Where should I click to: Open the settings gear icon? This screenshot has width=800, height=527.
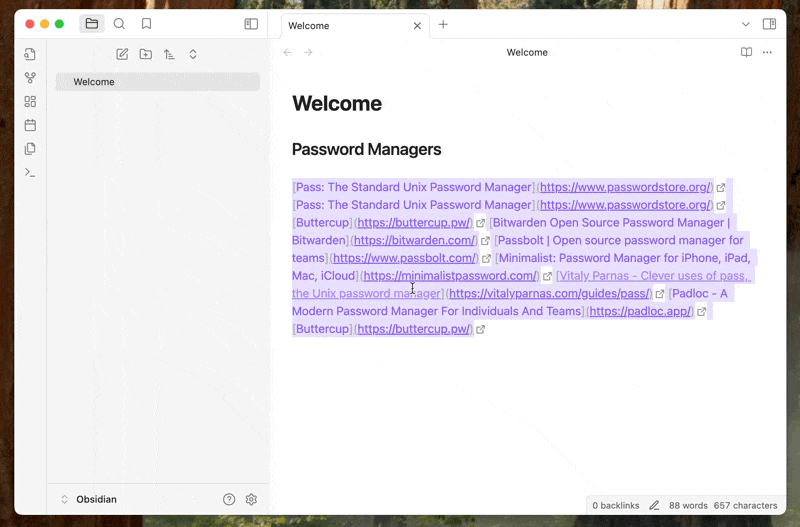point(251,499)
